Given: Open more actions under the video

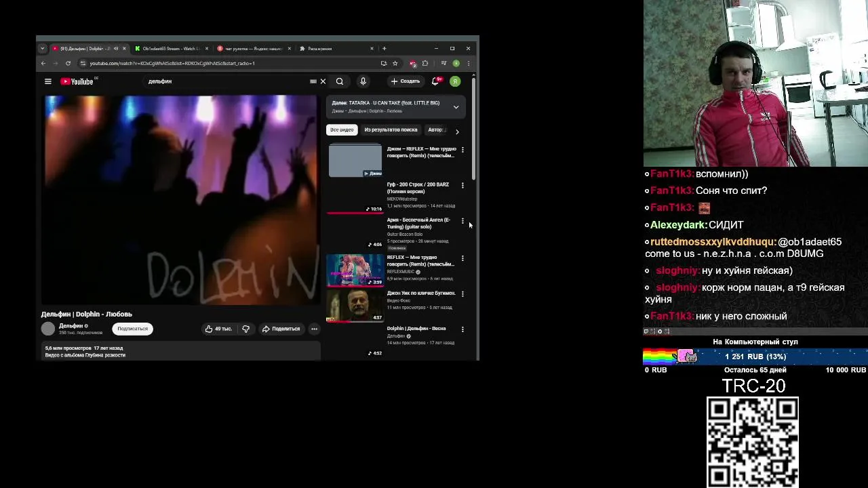Looking at the screenshot, I should pos(314,329).
